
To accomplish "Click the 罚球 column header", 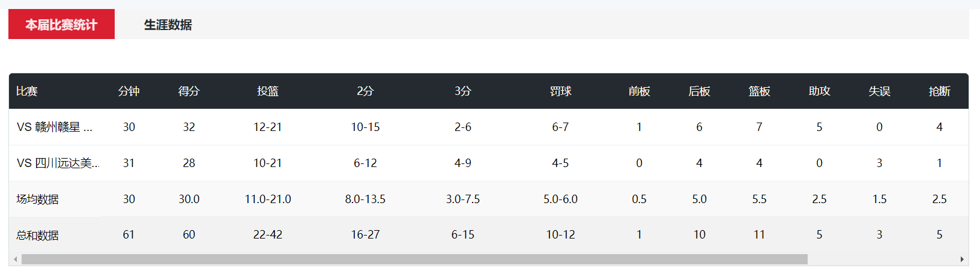I will coord(561,91).
